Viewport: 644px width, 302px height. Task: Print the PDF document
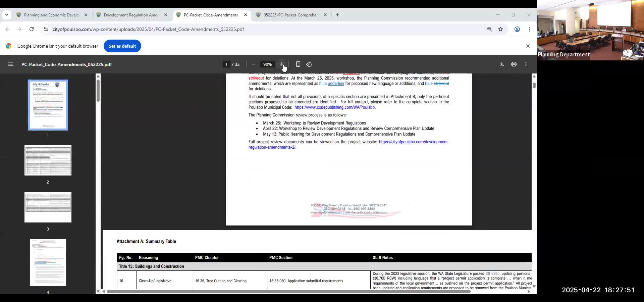514,64
